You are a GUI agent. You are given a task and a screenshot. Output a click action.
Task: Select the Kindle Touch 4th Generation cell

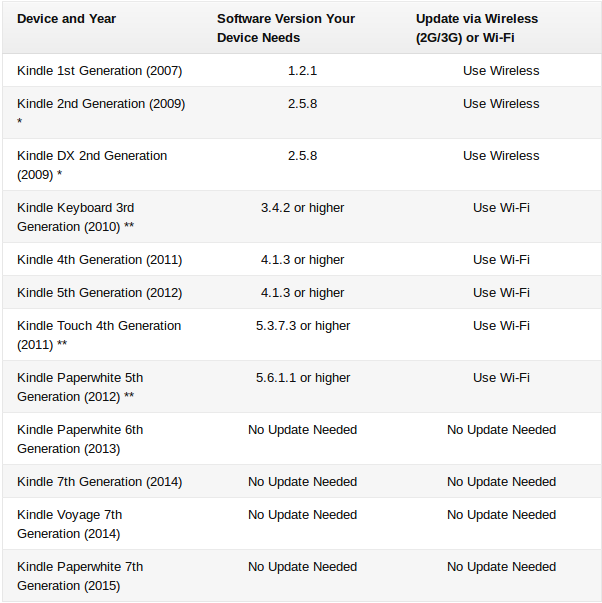tap(99, 335)
